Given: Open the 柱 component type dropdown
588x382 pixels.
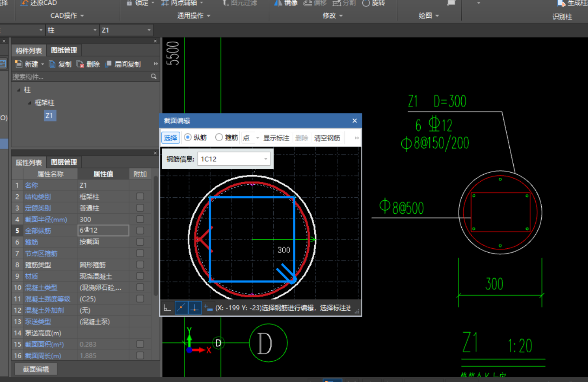Looking at the screenshot, I should [96, 30].
